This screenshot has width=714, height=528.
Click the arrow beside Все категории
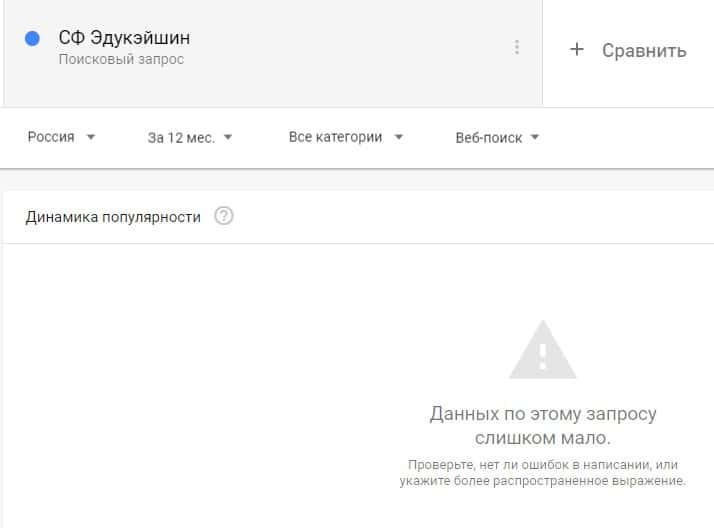point(398,137)
